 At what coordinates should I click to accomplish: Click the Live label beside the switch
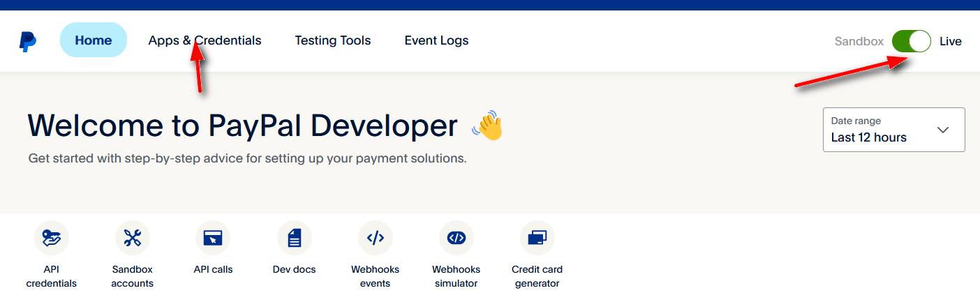[950, 41]
